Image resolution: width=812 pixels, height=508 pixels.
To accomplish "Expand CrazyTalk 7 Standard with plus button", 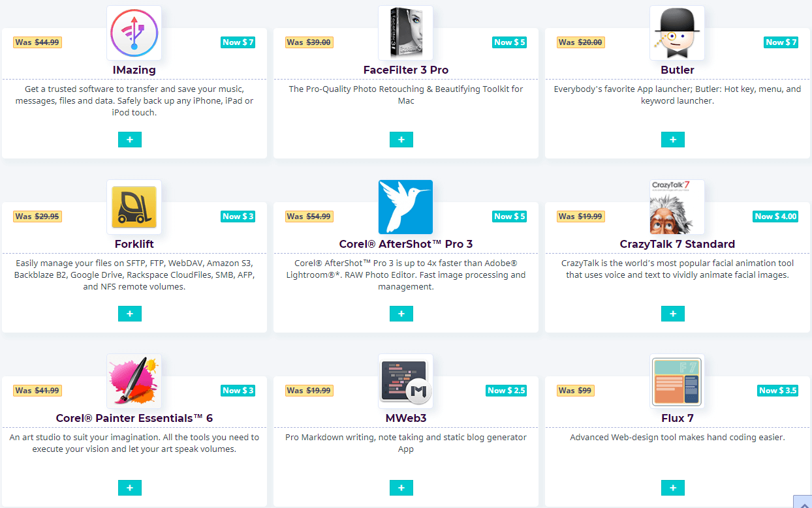I will point(673,314).
